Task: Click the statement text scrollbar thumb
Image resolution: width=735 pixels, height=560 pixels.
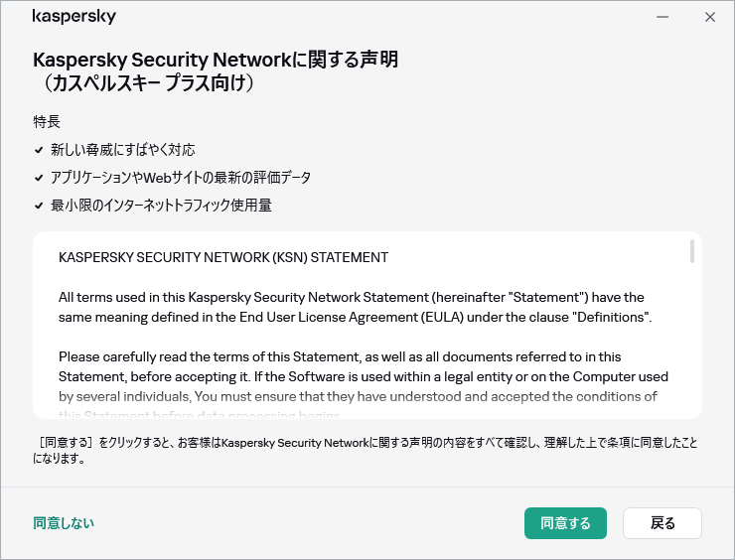Action: click(691, 251)
